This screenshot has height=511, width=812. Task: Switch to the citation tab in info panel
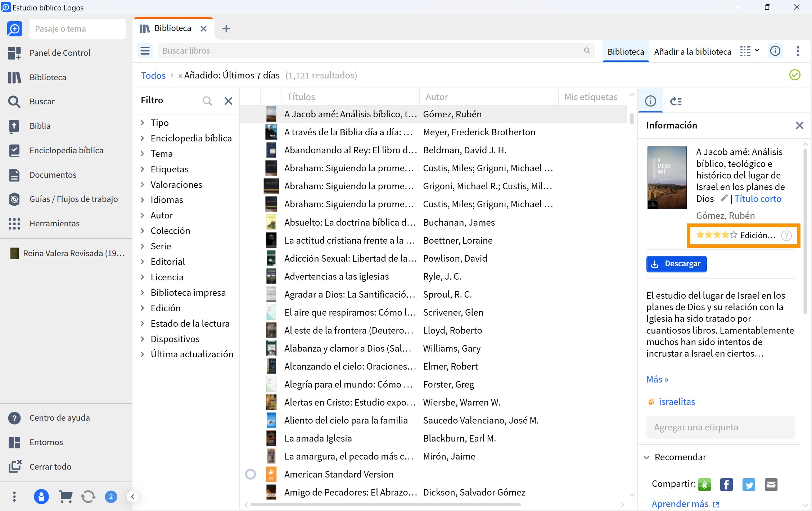pyautogui.click(x=676, y=101)
